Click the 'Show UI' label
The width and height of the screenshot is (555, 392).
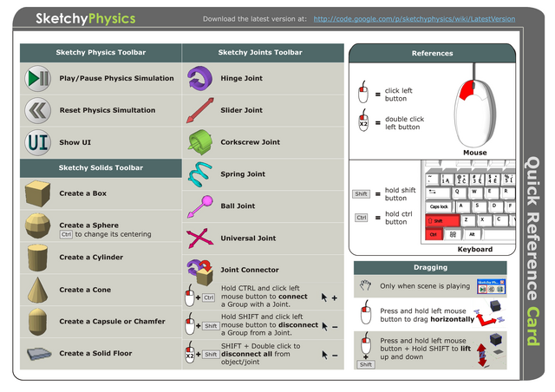(75, 142)
